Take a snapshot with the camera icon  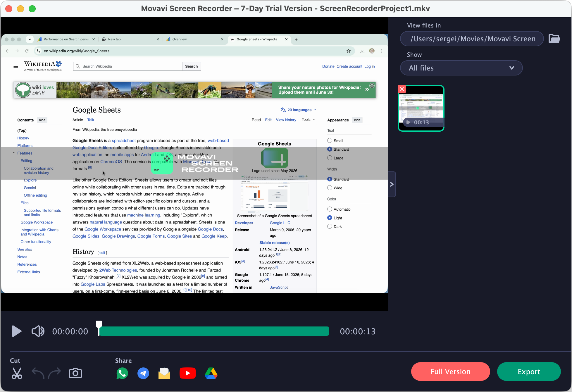tap(75, 373)
